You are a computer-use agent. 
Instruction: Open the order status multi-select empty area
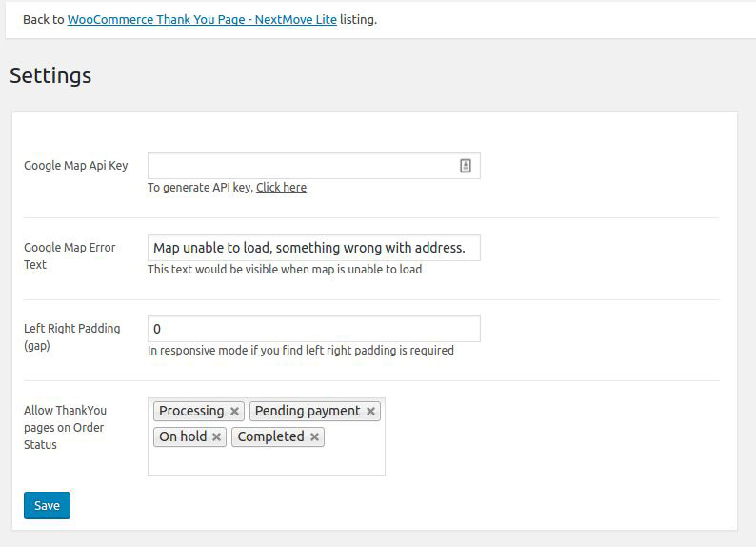267,462
